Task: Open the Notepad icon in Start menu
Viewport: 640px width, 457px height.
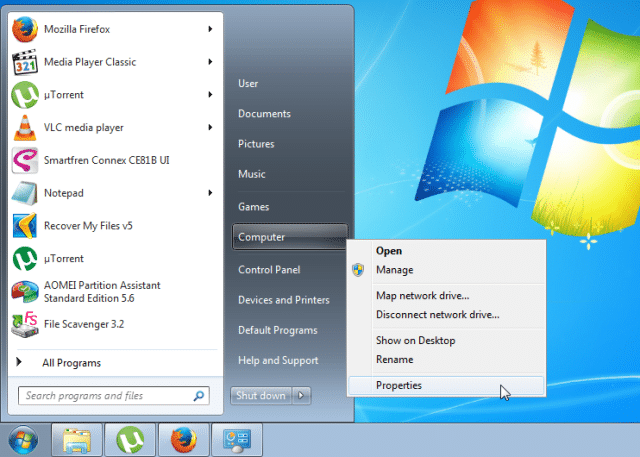Action: click(24, 193)
